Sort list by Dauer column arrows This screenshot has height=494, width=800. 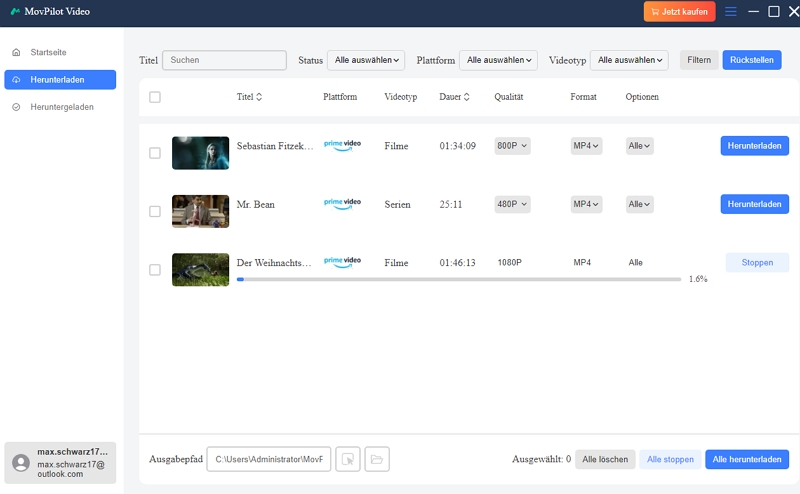(466, 97)
